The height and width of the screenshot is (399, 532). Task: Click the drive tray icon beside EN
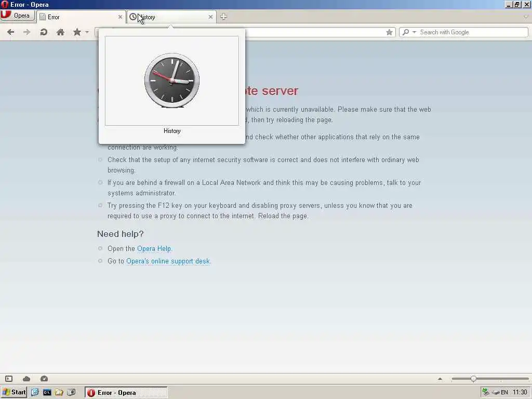pos(496,393)
